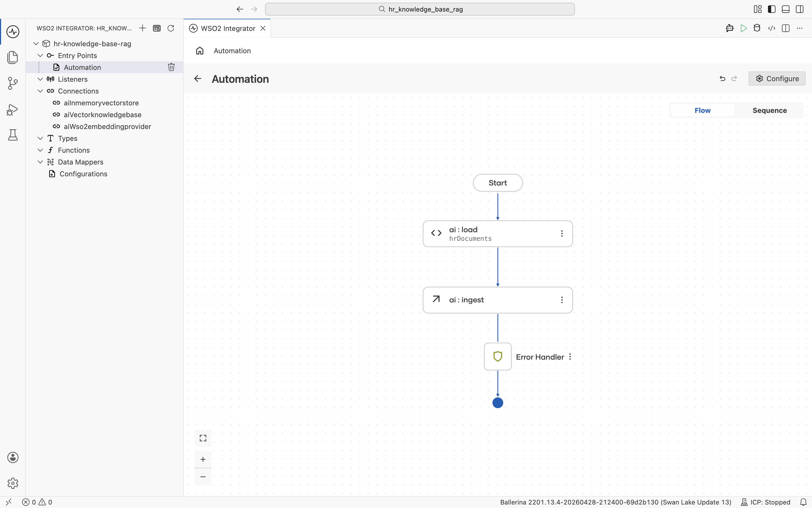Open Run and Debug in activity bar

(13, 110)
